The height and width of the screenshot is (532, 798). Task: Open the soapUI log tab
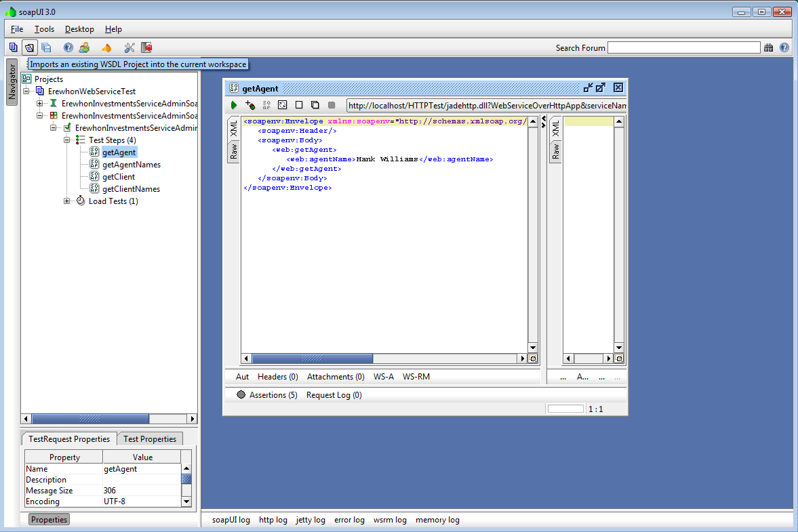tap(231, 520)
